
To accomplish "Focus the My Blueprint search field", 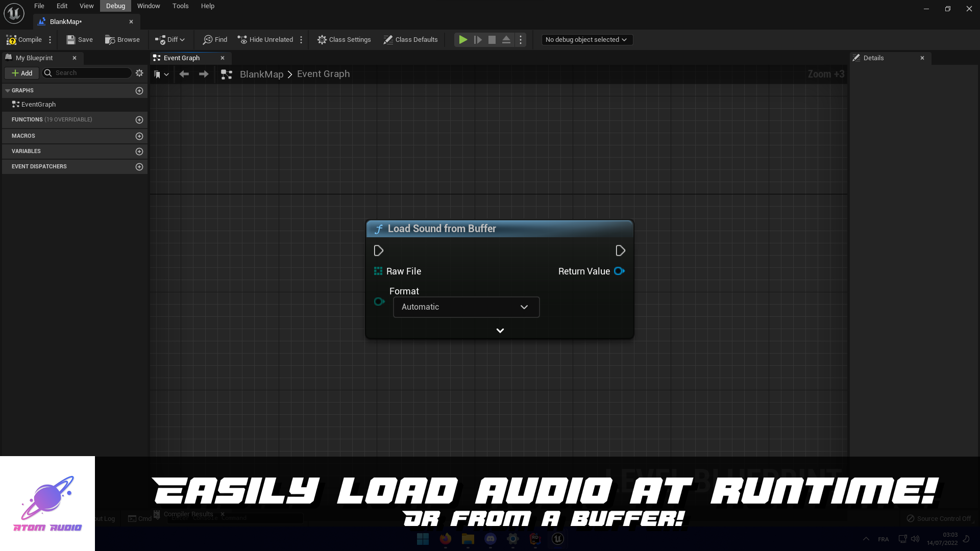I will click(x=87, y=73).
